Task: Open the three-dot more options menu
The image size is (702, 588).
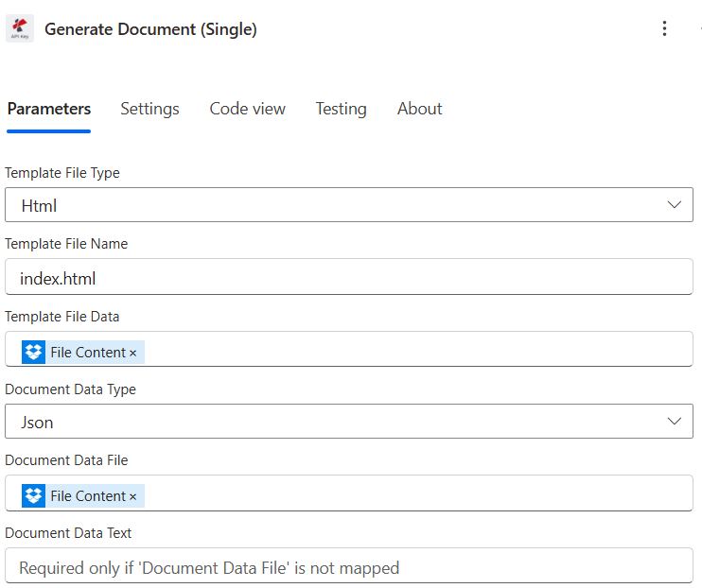Action: coord(664,28)
